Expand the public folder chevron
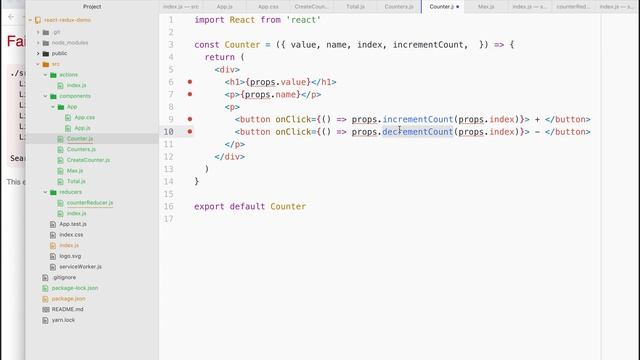This screenshot has height=360, width=640. (38, 53)
